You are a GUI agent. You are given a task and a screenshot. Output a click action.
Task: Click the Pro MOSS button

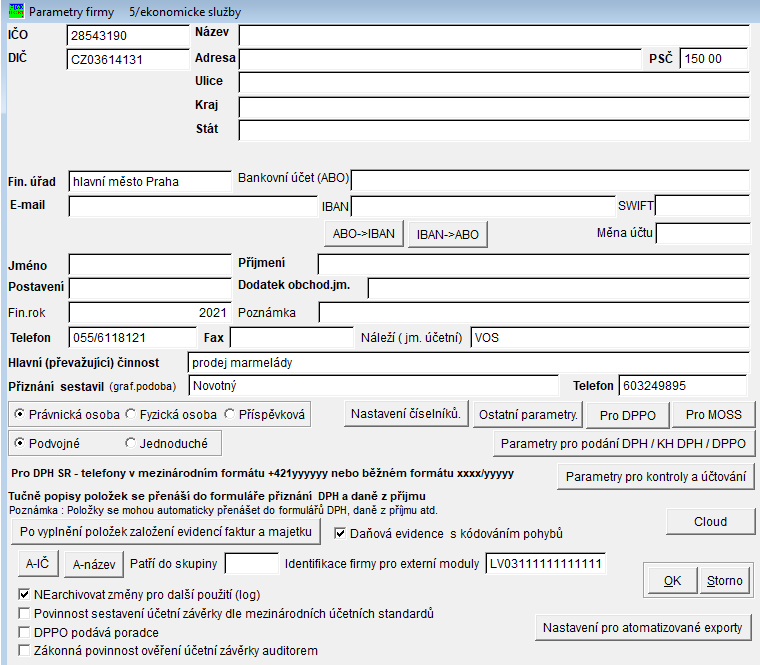tap(713, 415)
